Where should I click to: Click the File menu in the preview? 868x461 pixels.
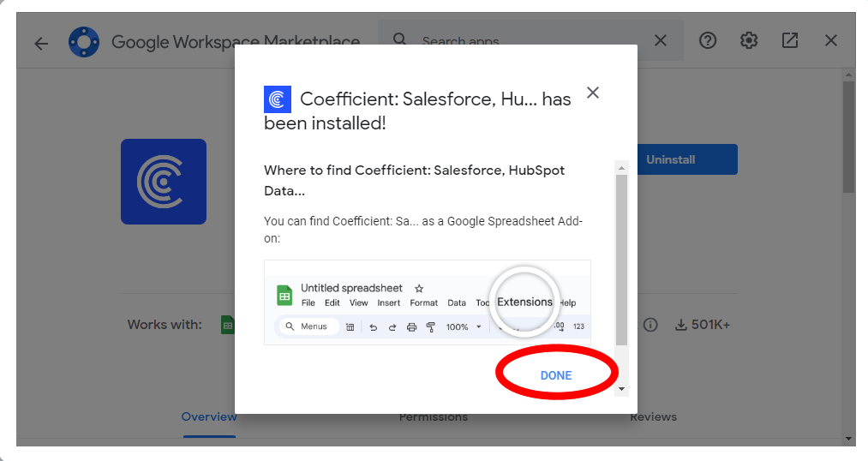pos(308,302)
